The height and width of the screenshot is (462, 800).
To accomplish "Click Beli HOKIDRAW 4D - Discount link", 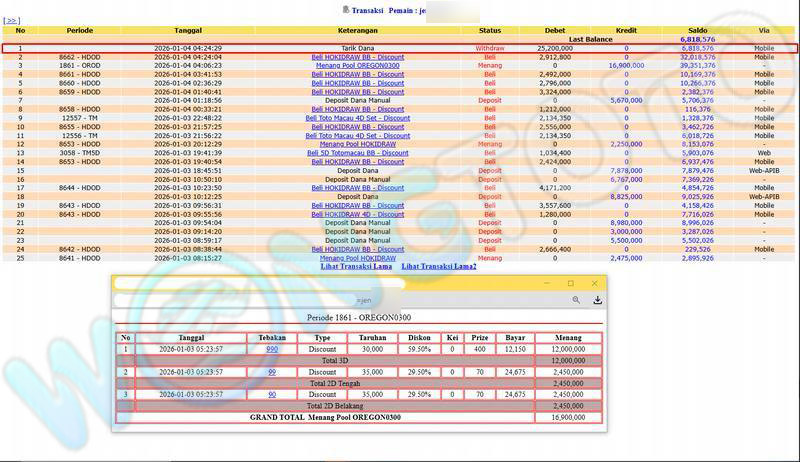I will point(358,214).
